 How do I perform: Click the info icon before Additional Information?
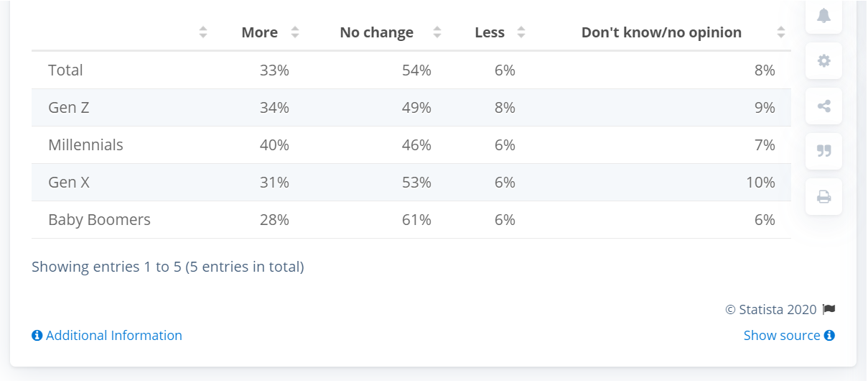pyautogui.click(x=37, y=336)
